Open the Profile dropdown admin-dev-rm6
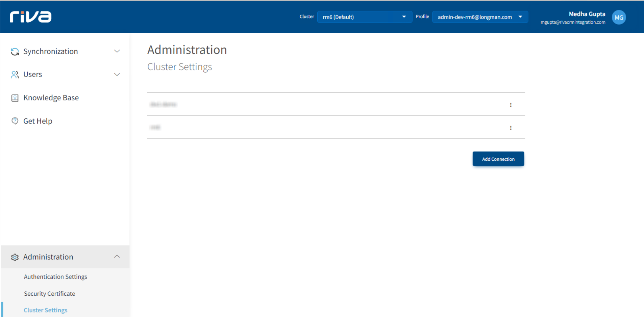644x317 pixels. pyautogui.click(x=480, y=17)
